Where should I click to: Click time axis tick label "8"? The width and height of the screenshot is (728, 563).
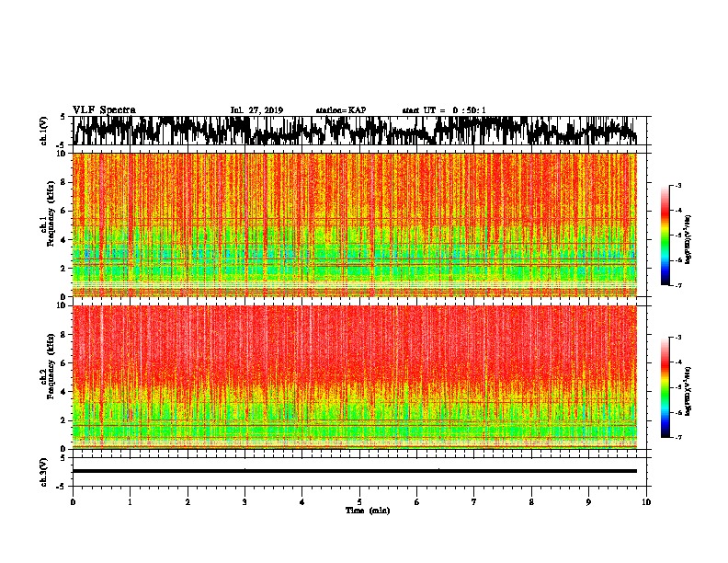pyautogui.click(x=531, y=502)
